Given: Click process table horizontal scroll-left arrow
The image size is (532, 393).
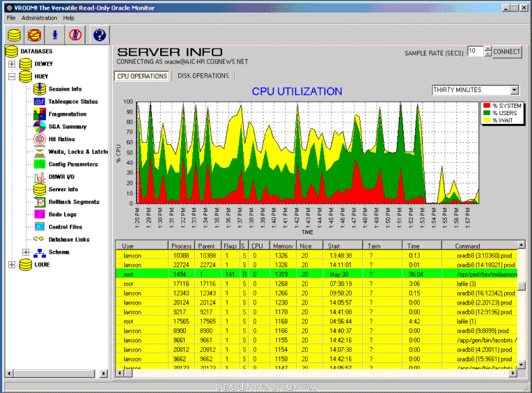Looking at the screenshot, I should (120, 373).
